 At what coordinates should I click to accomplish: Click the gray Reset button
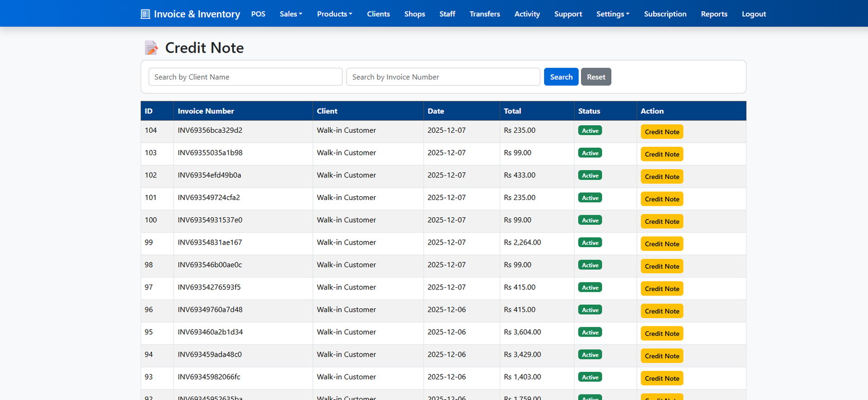click(596, 77)
